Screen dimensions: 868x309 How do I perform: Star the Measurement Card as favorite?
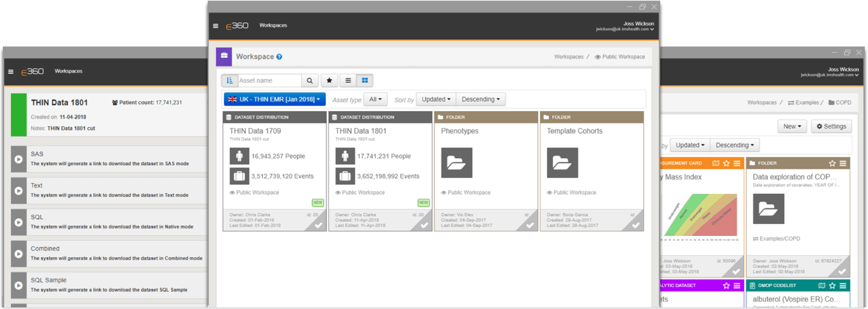(x=726, y=163)
